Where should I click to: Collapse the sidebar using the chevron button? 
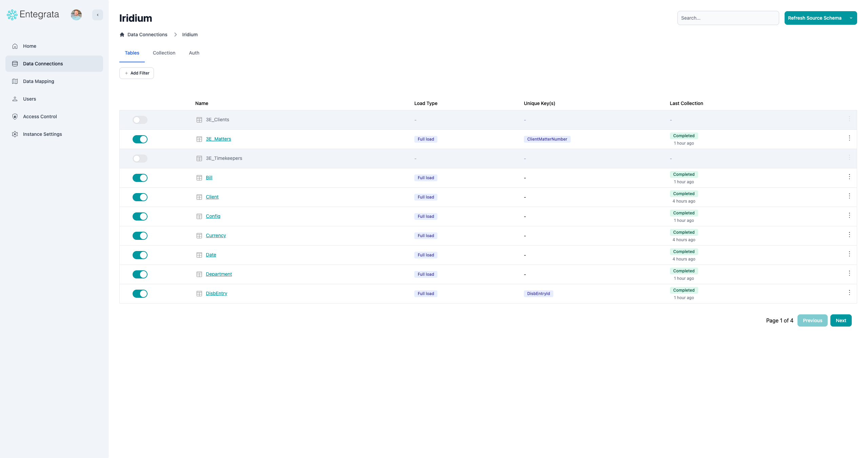98,15
